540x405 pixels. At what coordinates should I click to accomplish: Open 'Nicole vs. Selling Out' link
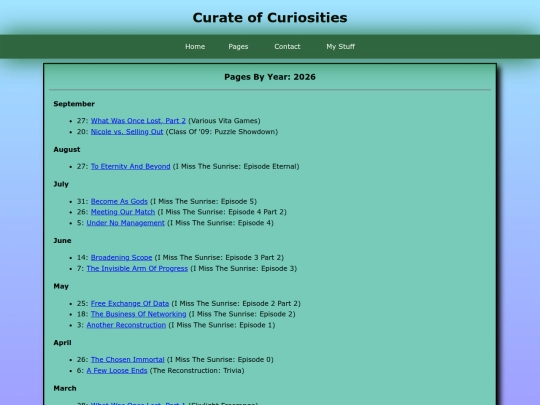coord(127,132)
